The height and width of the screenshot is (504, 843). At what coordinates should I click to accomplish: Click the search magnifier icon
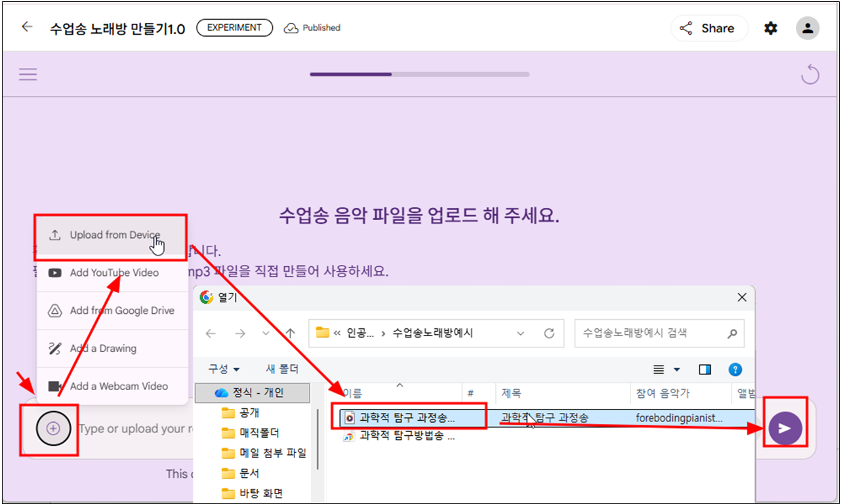click(733, 334)
